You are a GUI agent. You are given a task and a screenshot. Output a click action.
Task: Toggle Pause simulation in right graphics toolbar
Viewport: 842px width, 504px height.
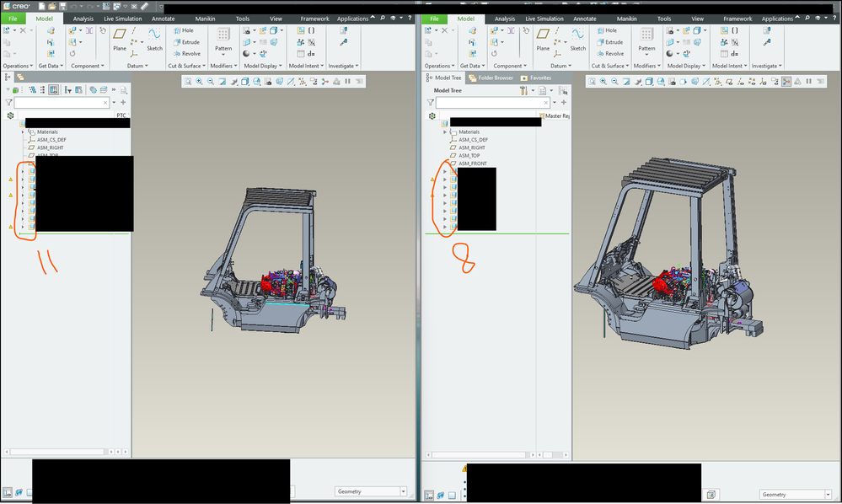point(808,82)
